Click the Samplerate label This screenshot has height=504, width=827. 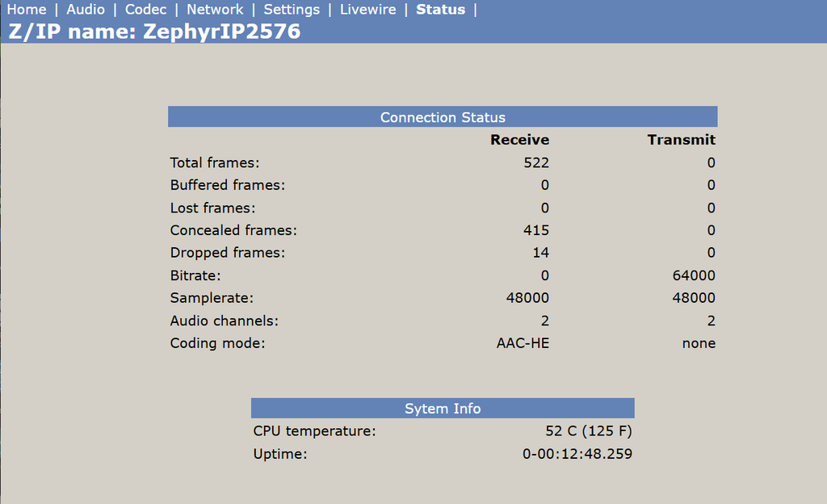212,298
